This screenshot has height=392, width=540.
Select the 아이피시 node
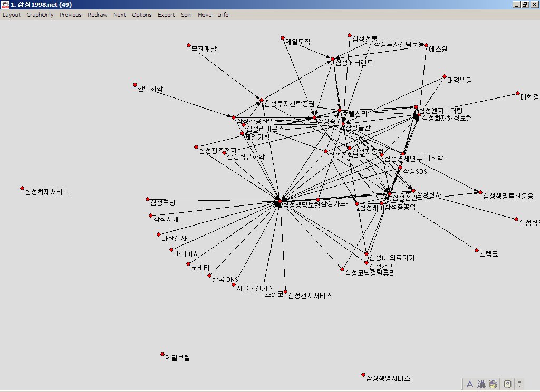pos(171,250)
